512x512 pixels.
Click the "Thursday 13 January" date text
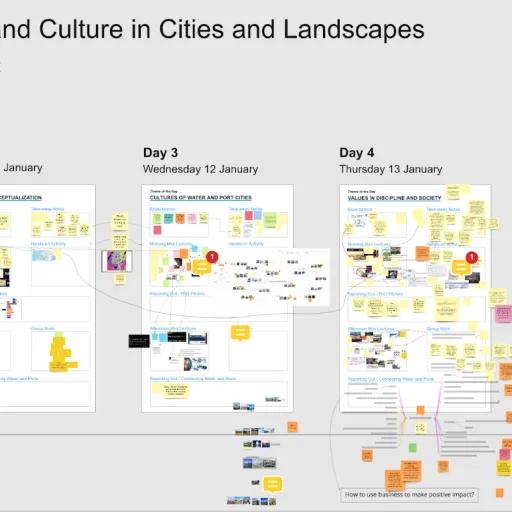click(391, 169)
